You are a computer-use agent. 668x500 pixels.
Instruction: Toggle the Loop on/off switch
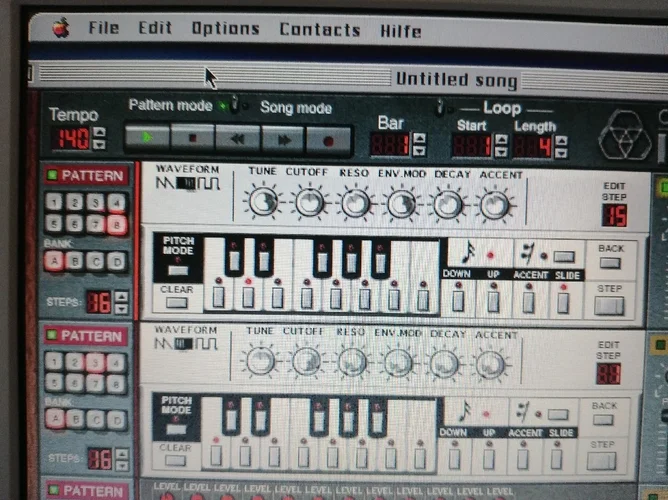[x=440, y=106]
